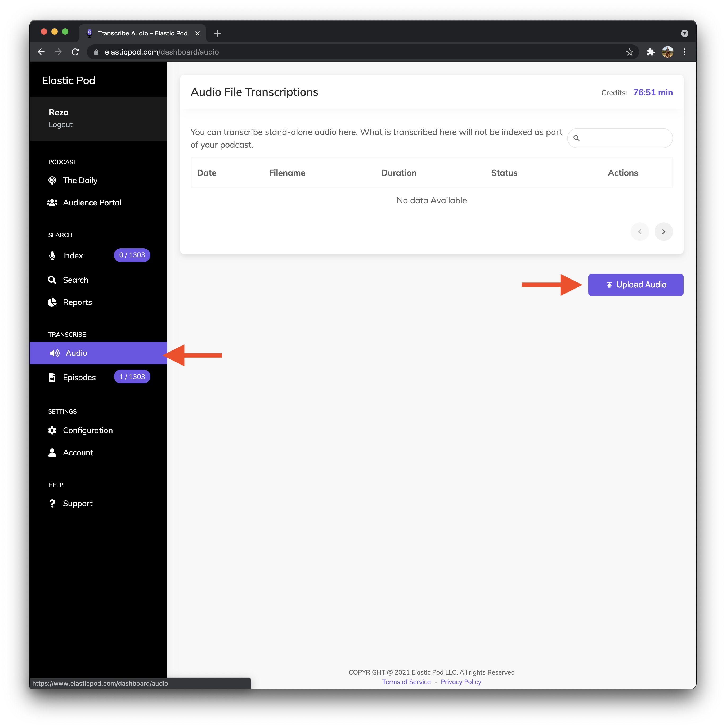Screen dimensions: 726x728
Task: Go to previous page of transcriptions
Action: coord(640,232)
